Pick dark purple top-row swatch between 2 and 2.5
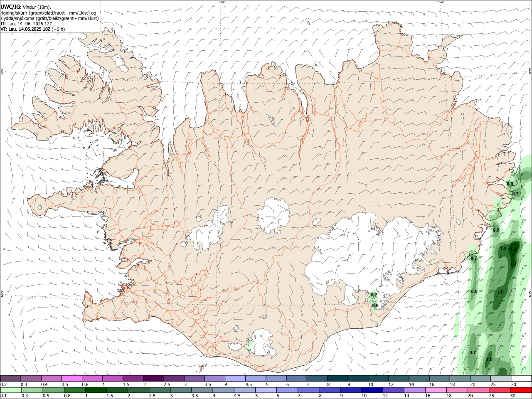This screenshot has width=532, height=399. pyautogui.click(x=153, y=378)
